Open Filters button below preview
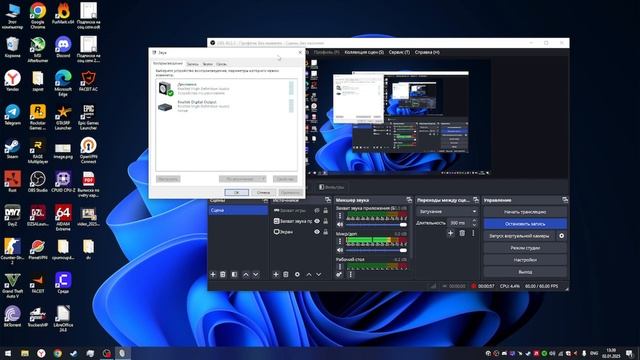Image resolution: width=640 pixels, height=360 pixels. pyautogui.click(x=331, y=187)
